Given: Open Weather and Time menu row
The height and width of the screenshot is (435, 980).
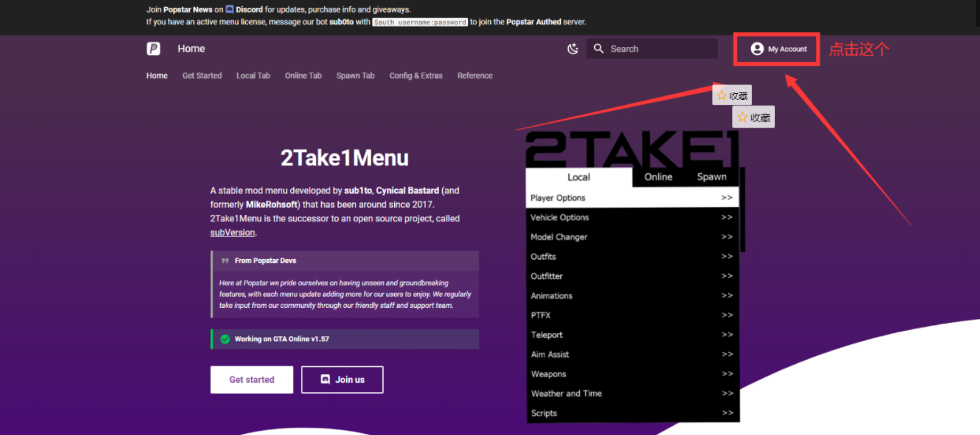Looking at the screenshot, I should click(633, 393).
